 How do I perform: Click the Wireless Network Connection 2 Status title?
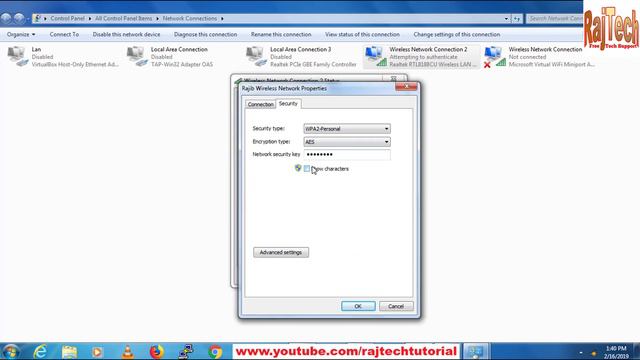point(291,80)
